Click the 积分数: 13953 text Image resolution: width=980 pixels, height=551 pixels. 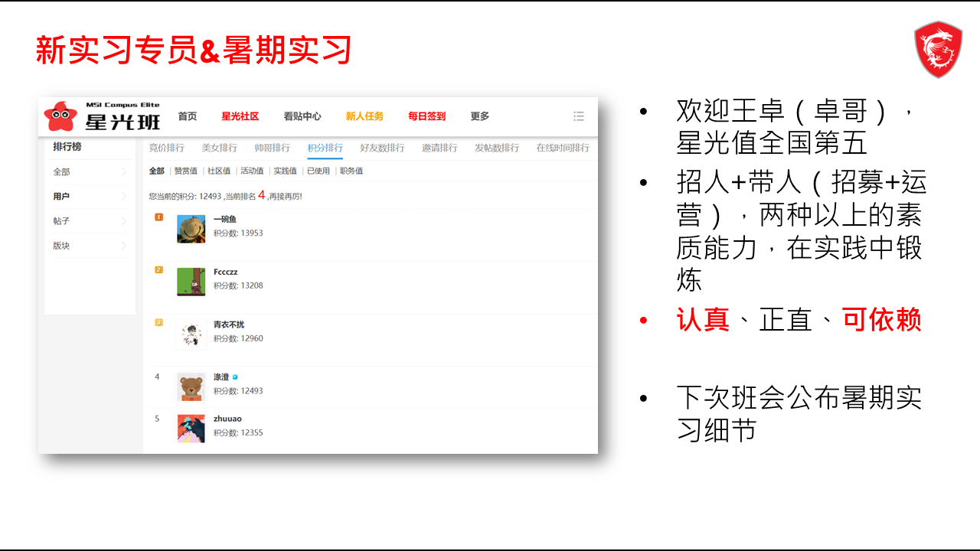tap(238, 233)
